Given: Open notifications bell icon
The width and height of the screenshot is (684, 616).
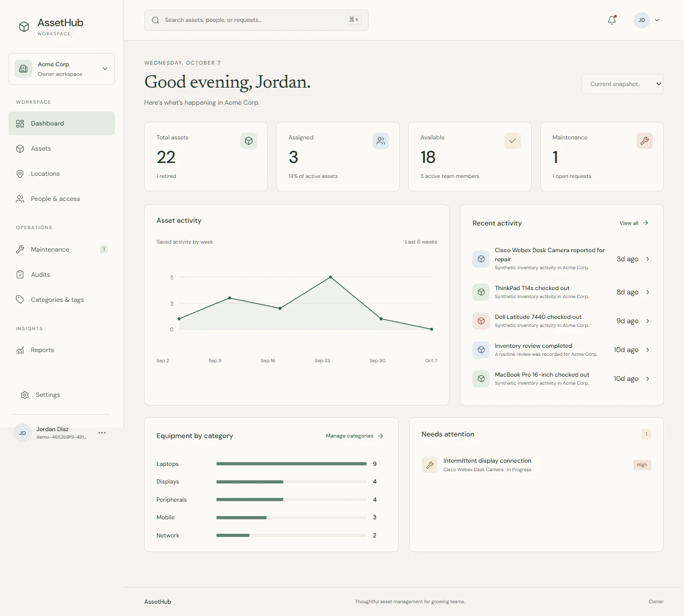Looking at the screenshot, I should 612,20.
